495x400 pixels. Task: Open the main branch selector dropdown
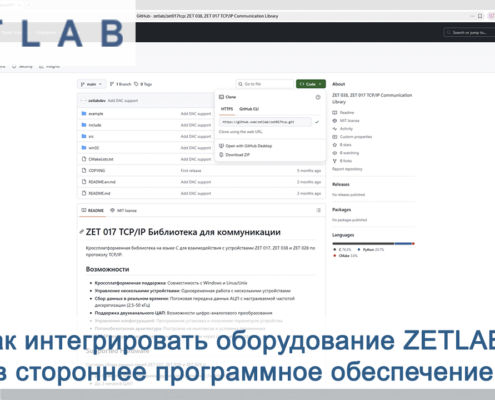click(92, 84)
